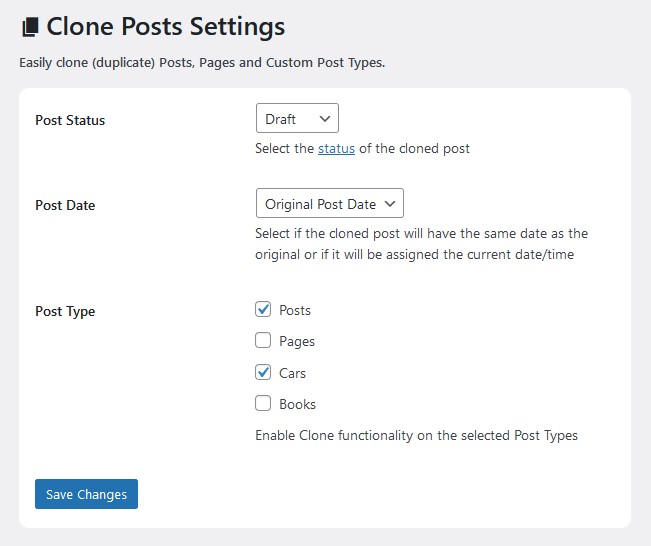651x546 pixels.
Task: Click the "Pages" checkbox label text
Action: 297,342
